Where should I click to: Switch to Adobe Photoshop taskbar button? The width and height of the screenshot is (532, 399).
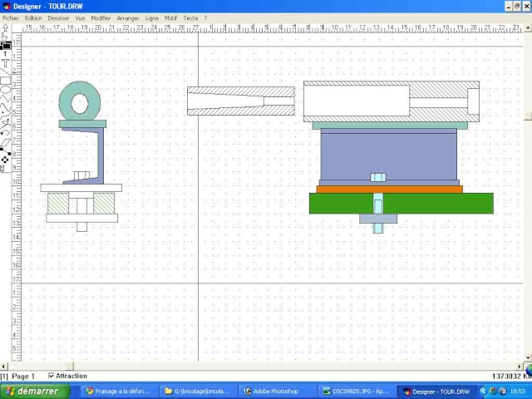[x=277, y=392]
